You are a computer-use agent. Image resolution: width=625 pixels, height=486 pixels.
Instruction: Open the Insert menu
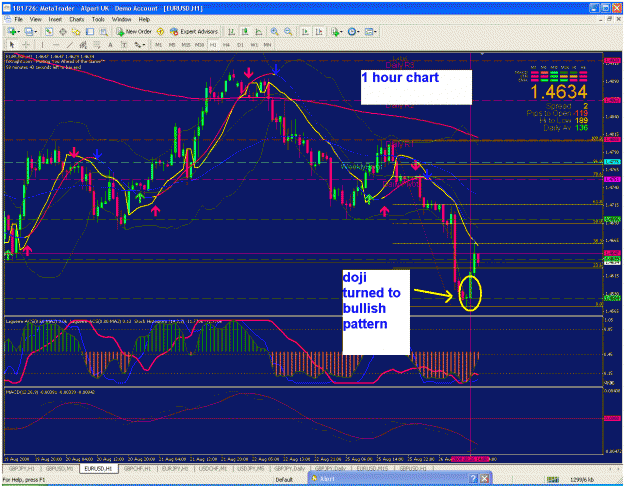click(x=55, y=19)
